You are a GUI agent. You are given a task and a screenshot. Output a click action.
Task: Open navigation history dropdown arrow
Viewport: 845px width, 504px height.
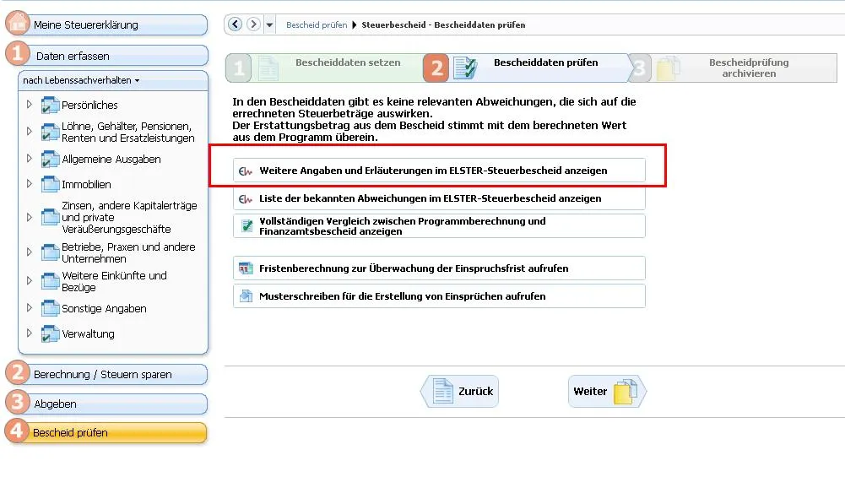[269, 25]
